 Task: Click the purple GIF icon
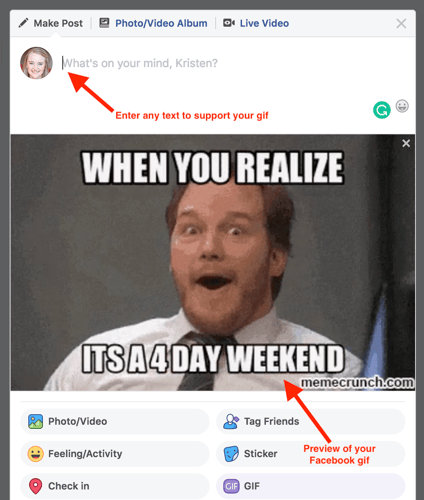pos(231,486)
